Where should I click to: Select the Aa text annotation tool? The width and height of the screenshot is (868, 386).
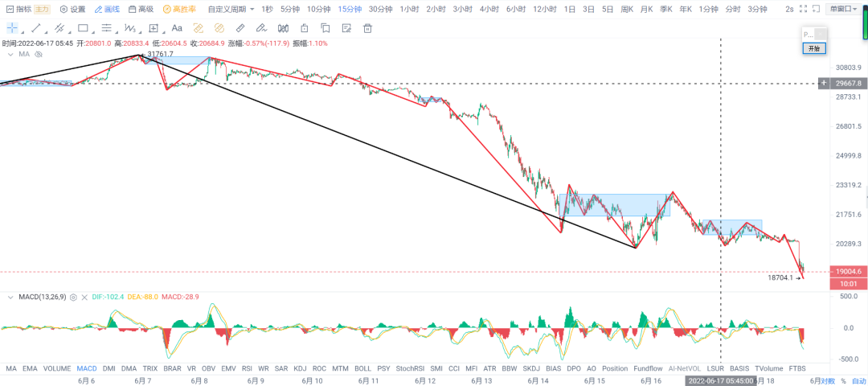(x=177, y=27)
